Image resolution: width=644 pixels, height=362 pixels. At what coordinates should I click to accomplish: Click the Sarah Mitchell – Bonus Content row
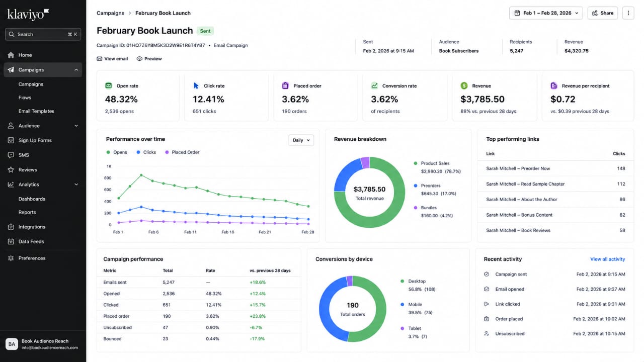pyautogui.click(x=555, y=215)
